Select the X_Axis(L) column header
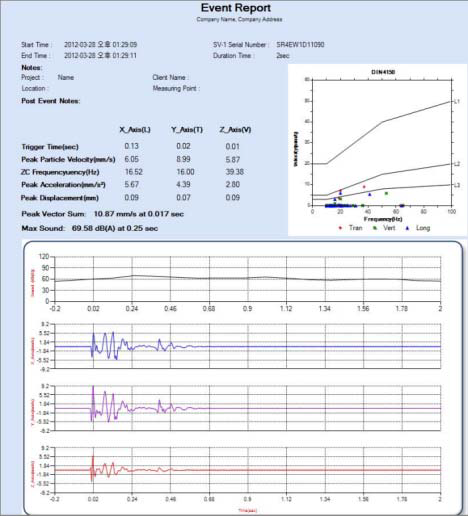This screenshot has width=468, height=516. coord(135,130)
